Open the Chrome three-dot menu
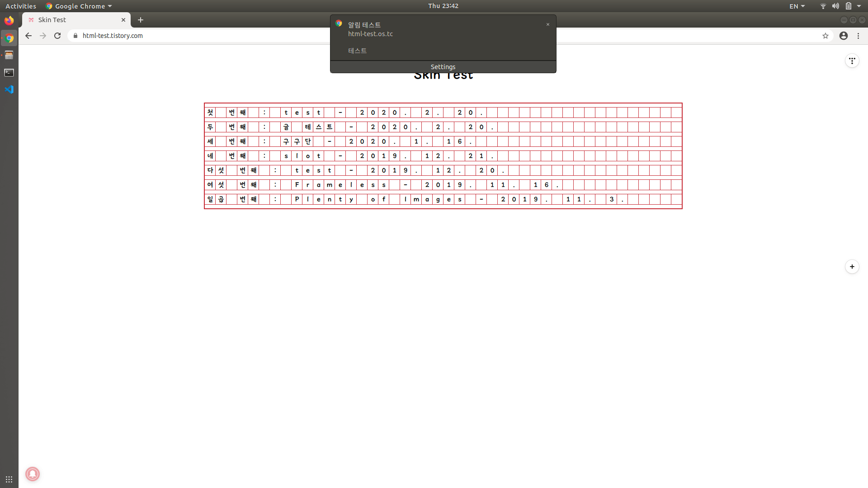The width and height of the screenshot is (868, 488). coord(858,36)
